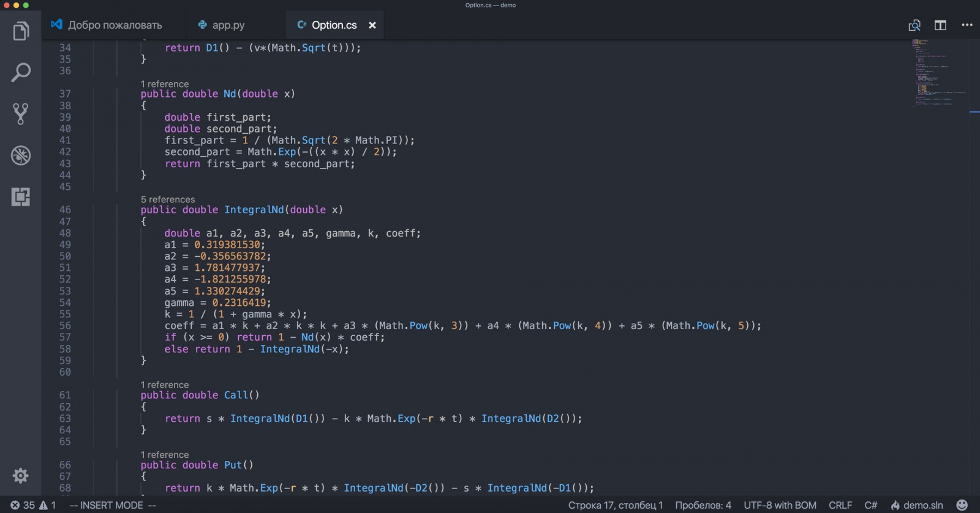Click line number 37 in gutter
Image resolution: width=980 pixels, height=513 pixels.
pyautogui.click(x=65, y=94)
